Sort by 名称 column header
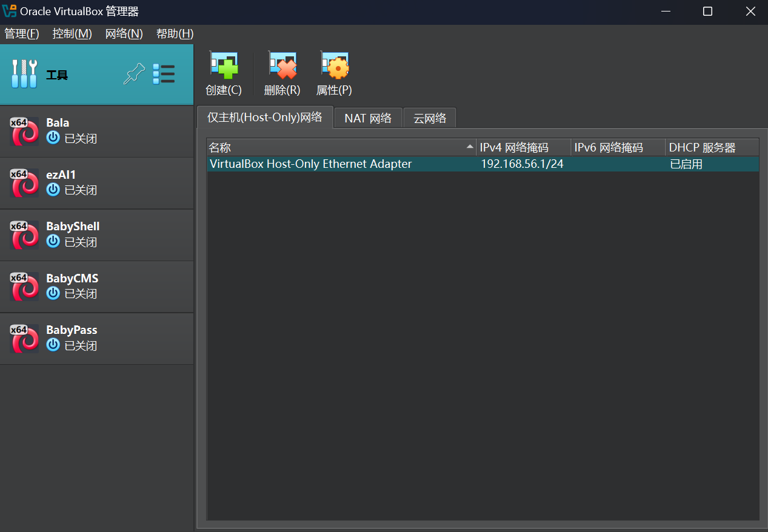 [339, 148]
